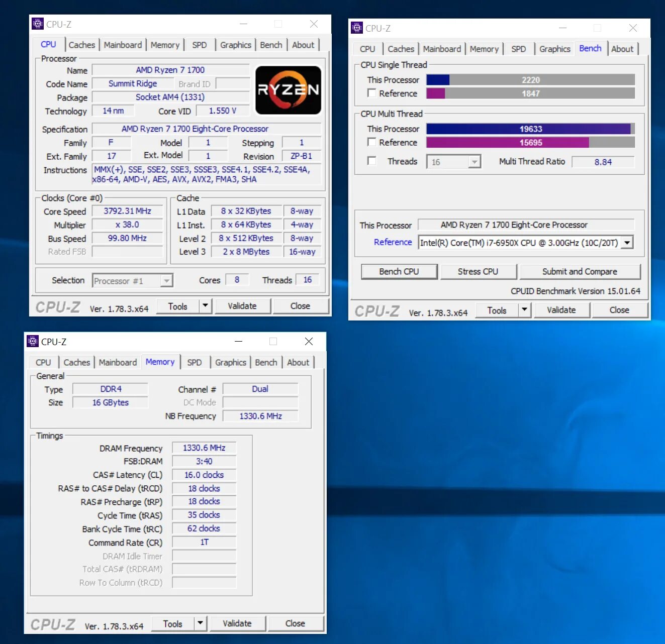This screenshot has width=665, height=644.
Task: Click Validate button in Bench window
Action: [x=561, y=310]
